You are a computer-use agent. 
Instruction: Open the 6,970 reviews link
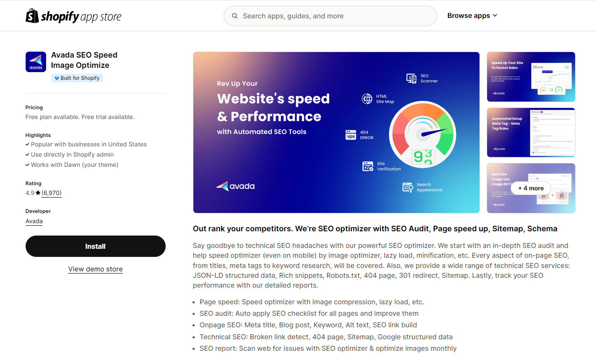click(x=52, y=193)
